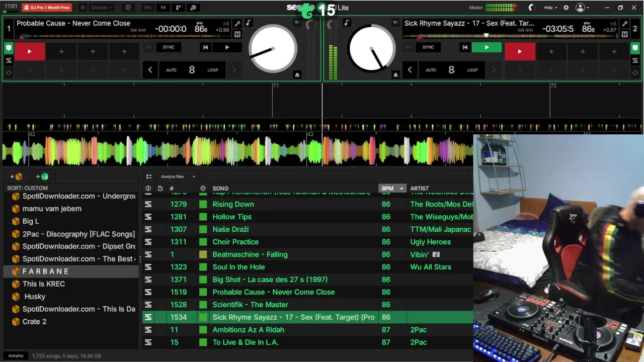Open the Help menu
Viewport: 644px width, 362px height.
pyautogui.click(x=550, y=8)
